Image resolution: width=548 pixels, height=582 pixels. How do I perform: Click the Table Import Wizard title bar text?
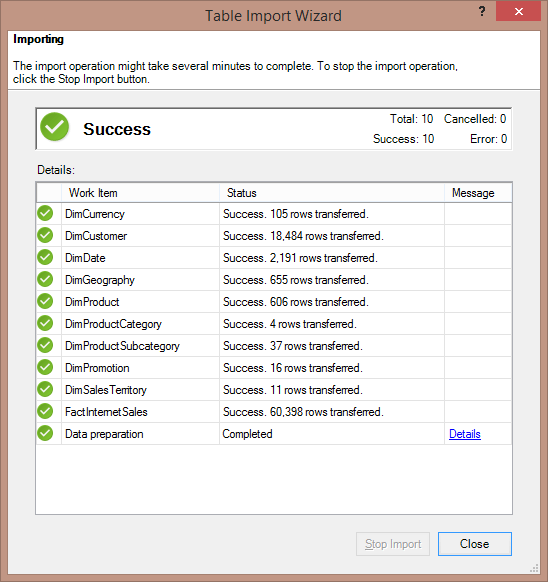point(274,16)
